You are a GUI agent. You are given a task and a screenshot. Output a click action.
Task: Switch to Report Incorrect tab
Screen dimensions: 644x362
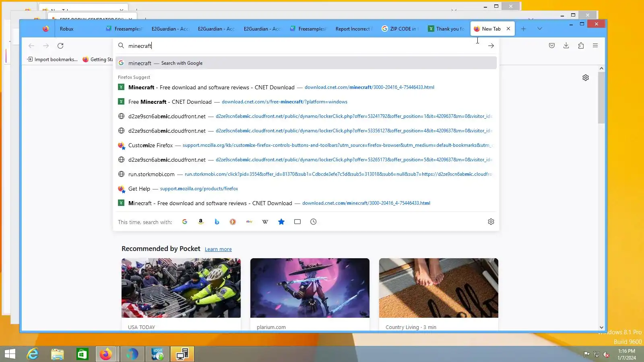pos(354,29)
